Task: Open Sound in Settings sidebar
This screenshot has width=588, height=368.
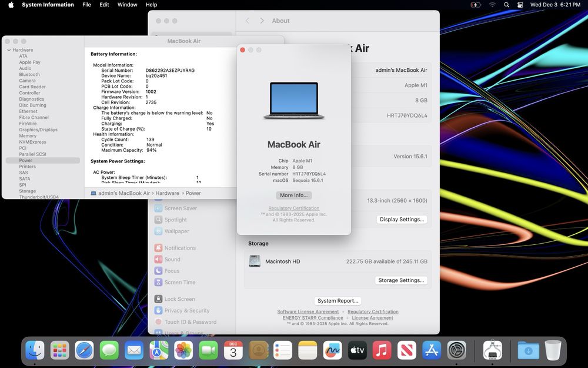Action: [x=167, y=260]
